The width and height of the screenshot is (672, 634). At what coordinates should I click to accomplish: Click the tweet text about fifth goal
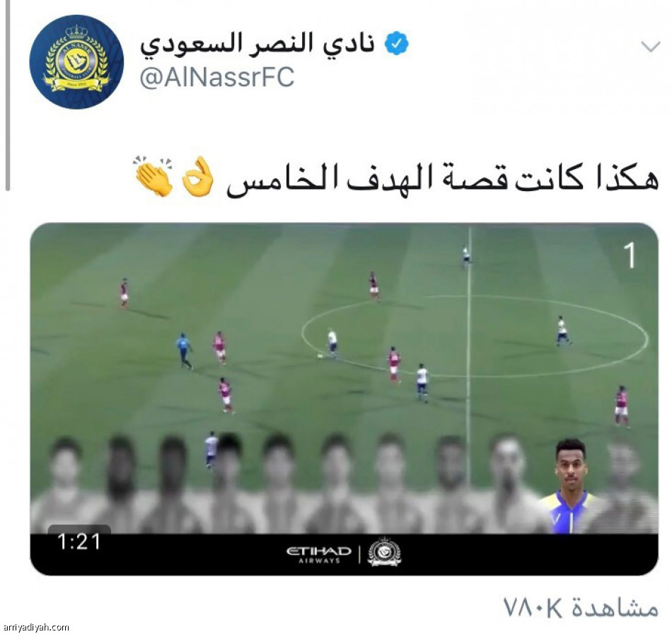pyautogui.click(x=442, y=179)
